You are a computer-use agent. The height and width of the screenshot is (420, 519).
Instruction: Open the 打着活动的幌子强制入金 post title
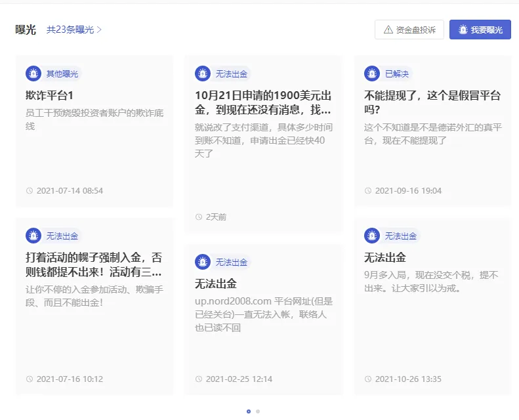pos(94,264)
